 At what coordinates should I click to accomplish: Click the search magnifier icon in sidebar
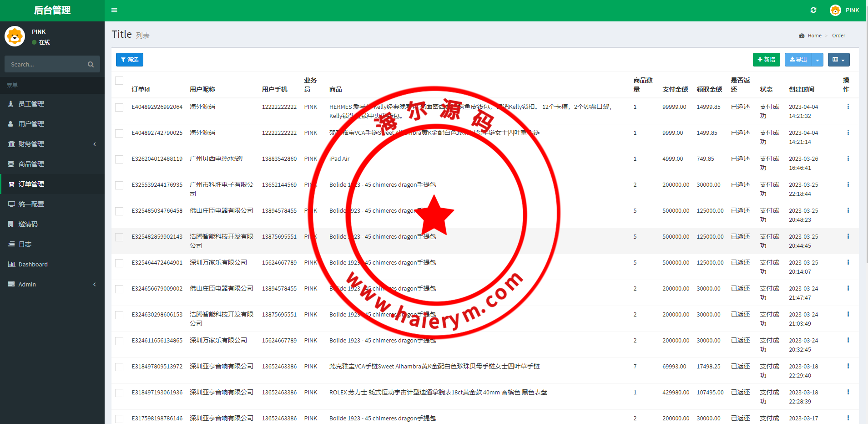click(x=91, y=65)
